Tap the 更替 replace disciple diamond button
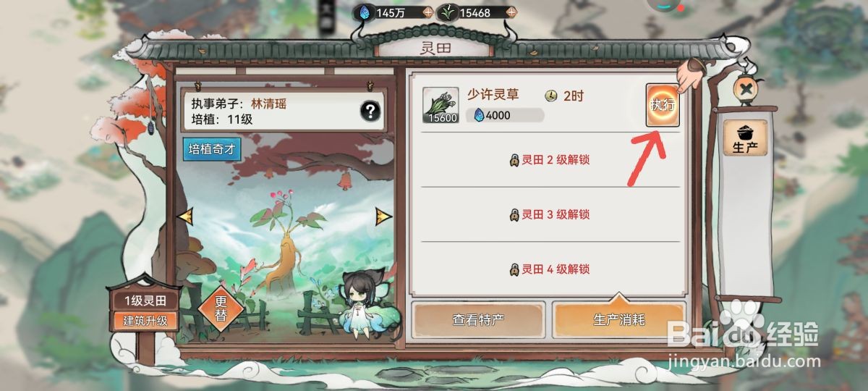 [221, 310]
